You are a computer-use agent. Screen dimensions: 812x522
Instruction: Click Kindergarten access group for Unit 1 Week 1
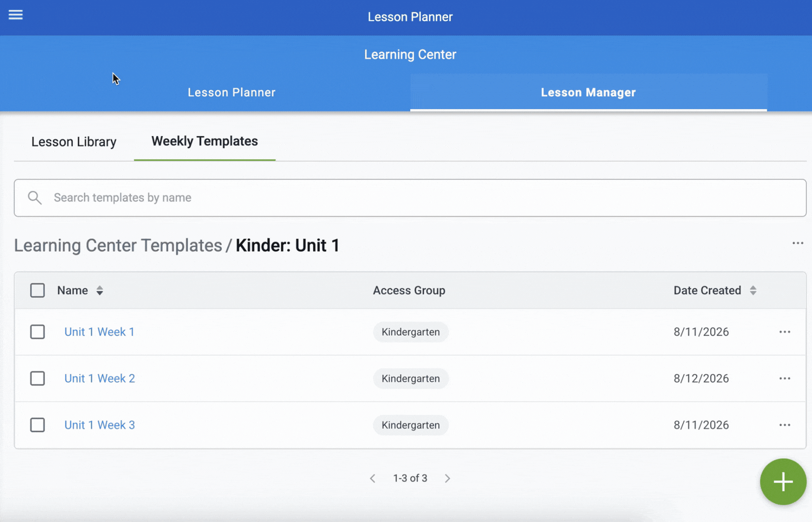click(410, 332)
